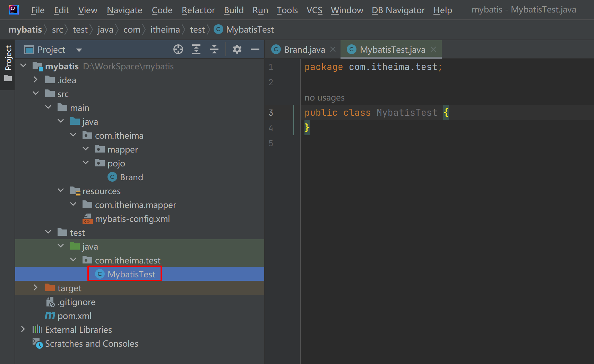594x364 pixels.
Task: Click the Select Opened File crosshair icon
Action: click(178, 50)
